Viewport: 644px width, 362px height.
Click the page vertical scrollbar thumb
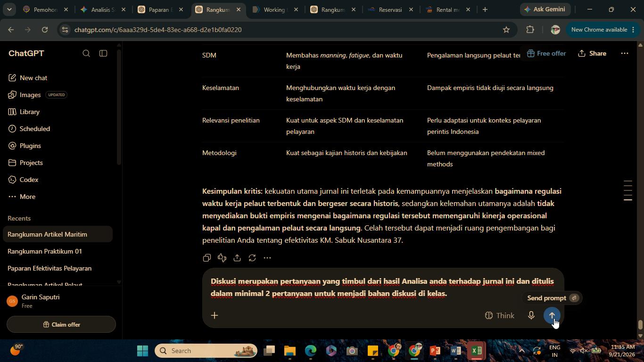click(x=640, y=325)
